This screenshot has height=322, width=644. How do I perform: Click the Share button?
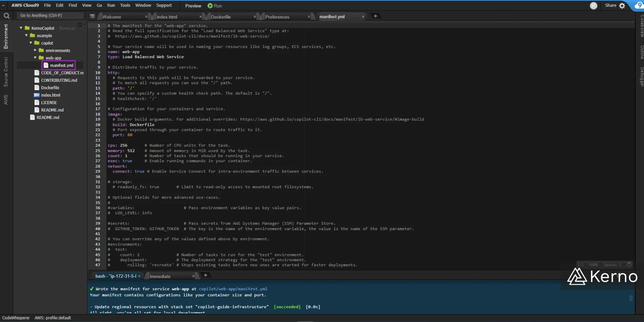pos(610,5)
